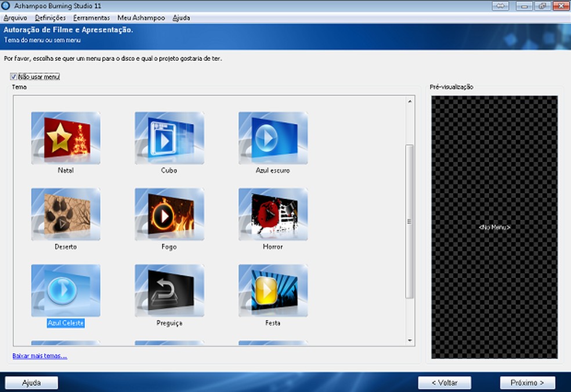Select the Deserto paw print theme
The width and height of the screenshot is (571, 392).
pyautogui.click(x=66, y=215)
